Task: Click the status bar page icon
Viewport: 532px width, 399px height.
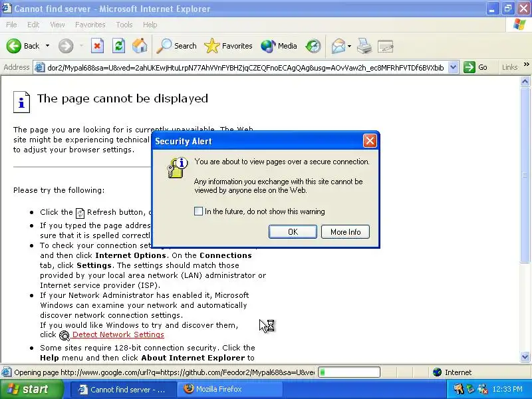Action: 7,372
